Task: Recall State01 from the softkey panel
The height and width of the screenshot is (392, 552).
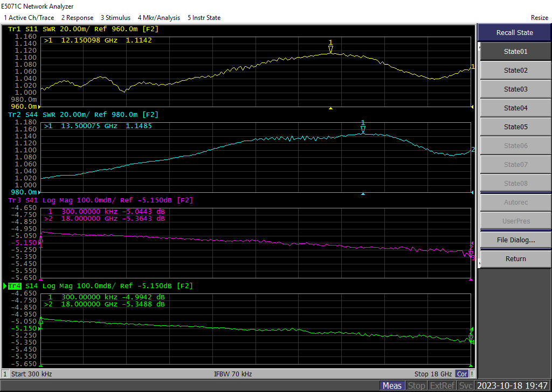Action: (515, 52)
